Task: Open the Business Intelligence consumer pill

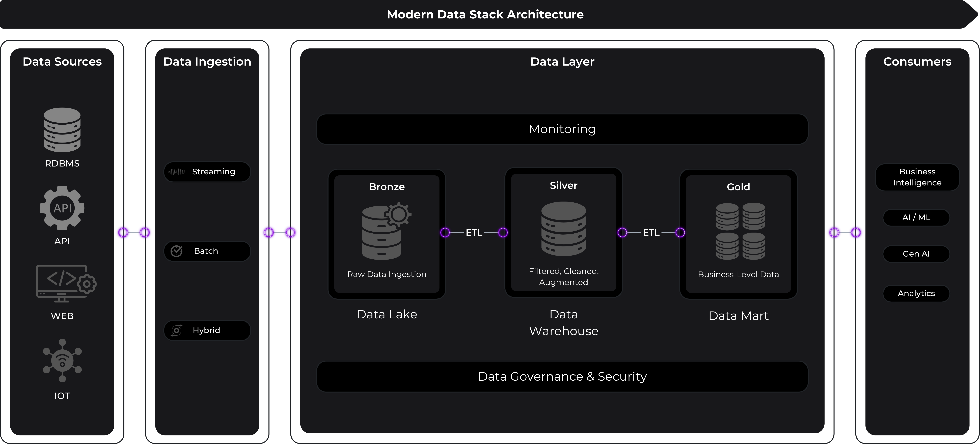Action: point(917,177)
